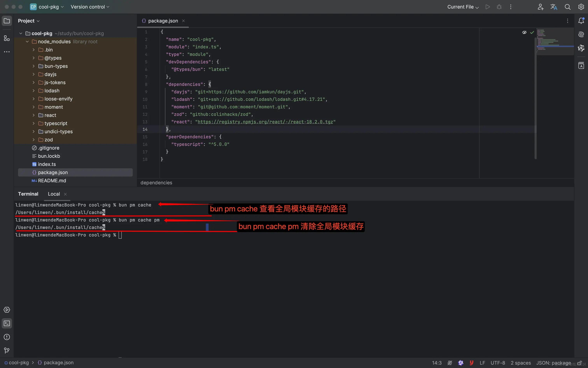Open the Git tool window icon
588x368 pixels.
coord(7,350)
